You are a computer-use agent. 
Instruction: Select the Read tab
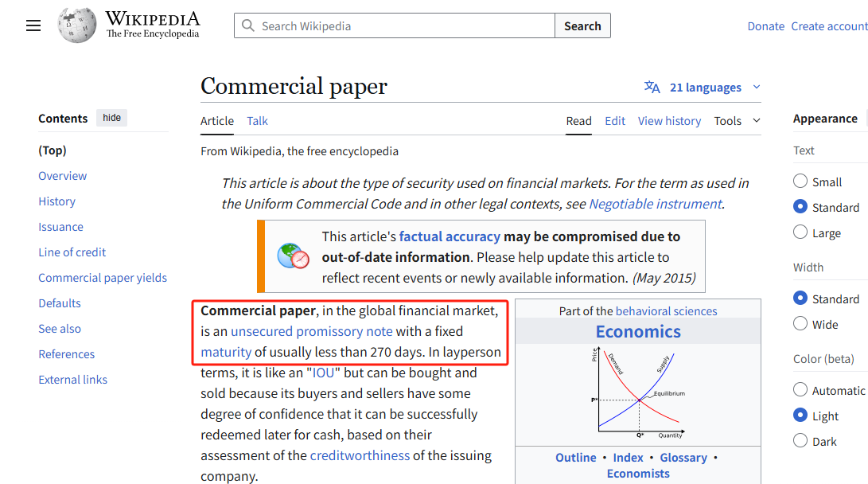(x=578, y=121)
